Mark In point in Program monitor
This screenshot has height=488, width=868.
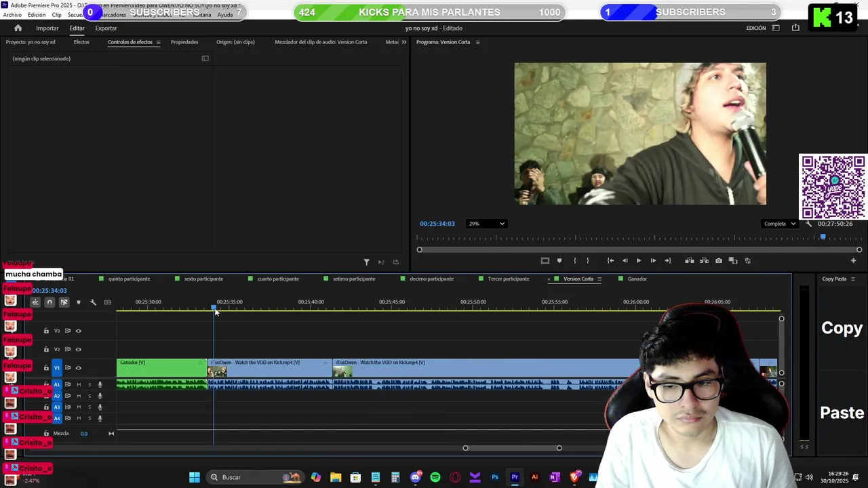[574, 260]
